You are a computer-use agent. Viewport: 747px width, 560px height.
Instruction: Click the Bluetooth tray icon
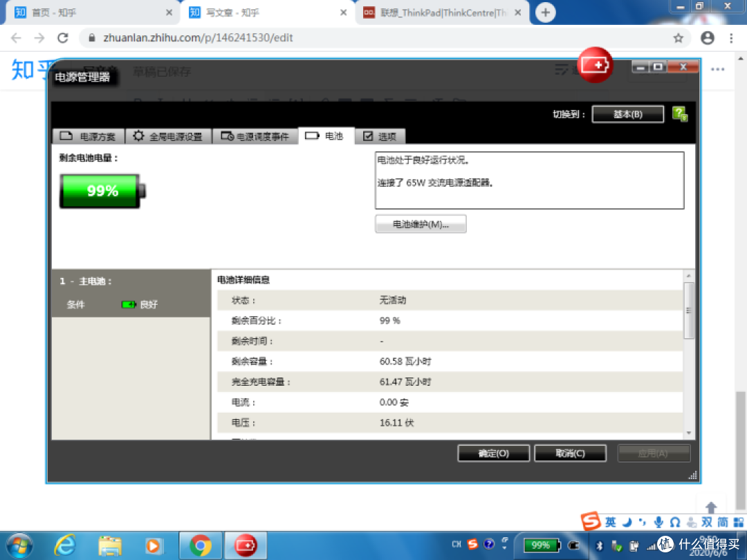(599, 545)
